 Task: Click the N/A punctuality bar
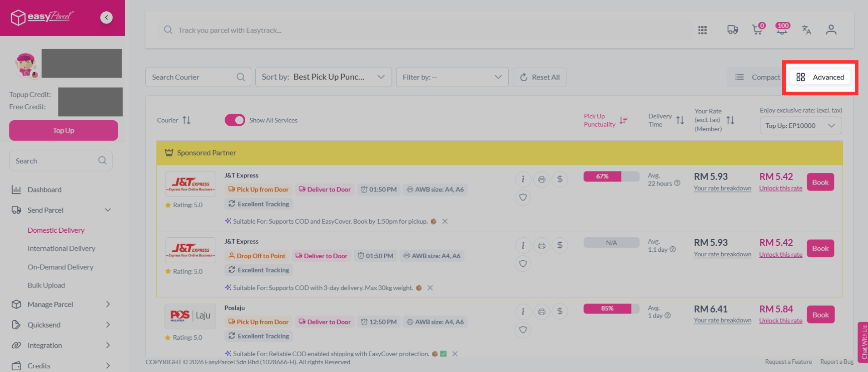coord(611,243)
